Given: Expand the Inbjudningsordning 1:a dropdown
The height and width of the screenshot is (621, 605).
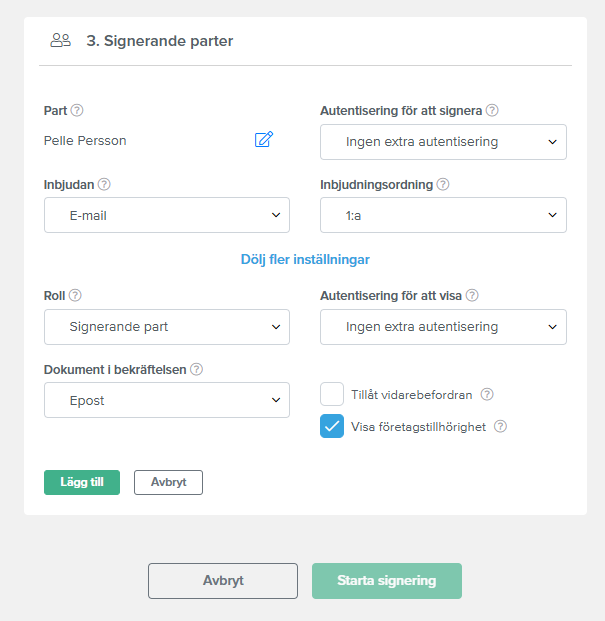Looking at the screenshot, I should (x=443, y=215).
